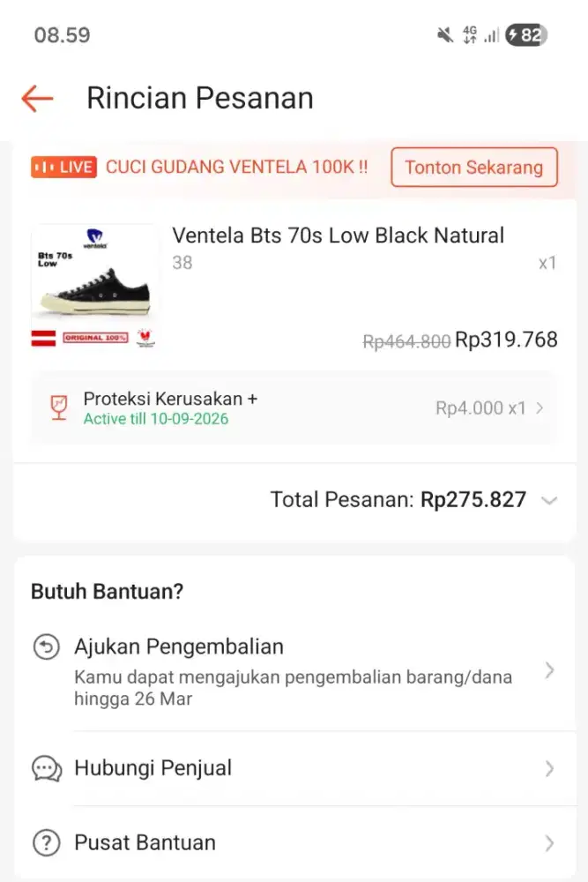588x882 pixels.
Task: Click the ORIGINAL 100% badge on the thumbnail
Action: pos(96,336)
